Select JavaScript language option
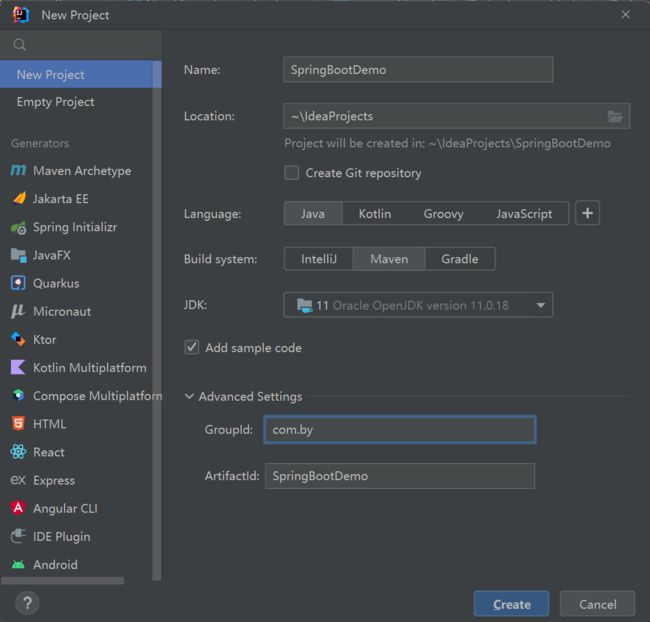Image resolution: width=650 pixels, height=622 pixels. point(524,214)
